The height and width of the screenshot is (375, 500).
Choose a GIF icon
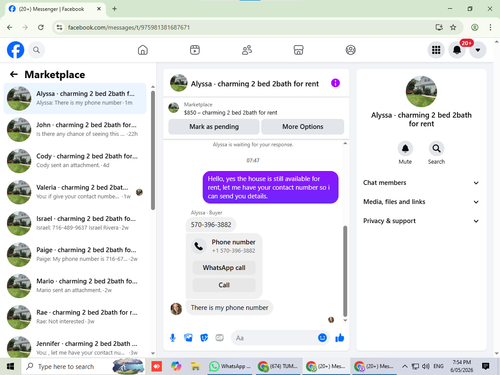click(219, 338)
